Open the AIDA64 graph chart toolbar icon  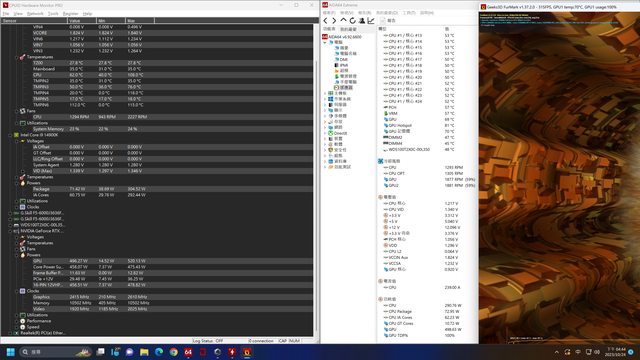pyautogui.click(x=371, y=20)
